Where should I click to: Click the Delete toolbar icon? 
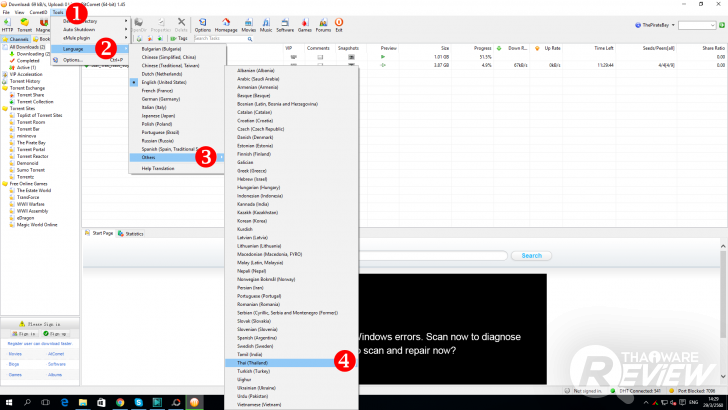pyautogui.click(x=181, y=25)
